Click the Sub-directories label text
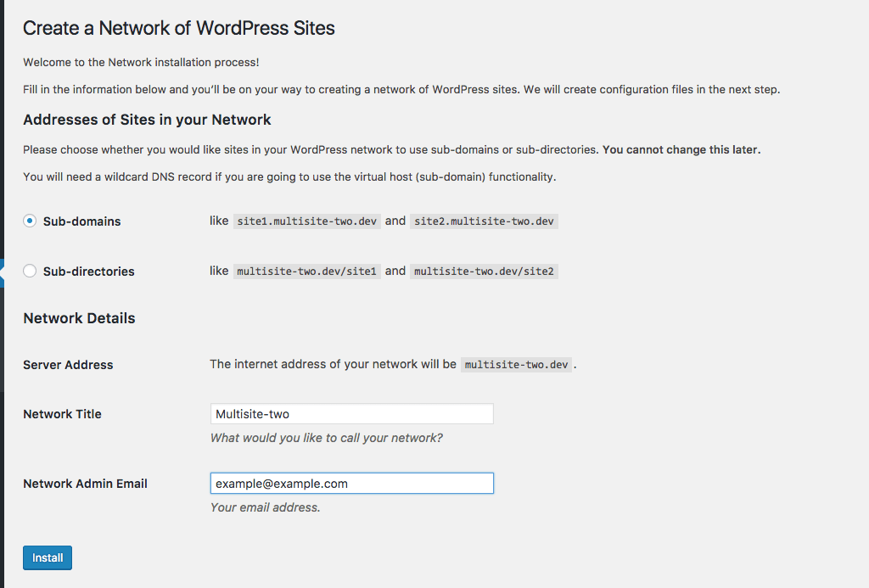Viewport: 869px width, 588px height. tap(88, 271)
